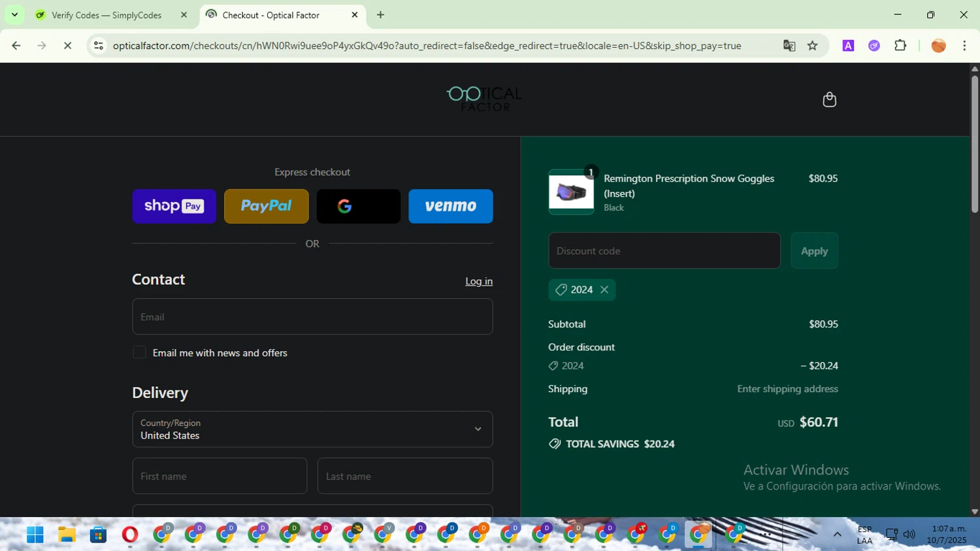This screenshot has height=551, width=980.
Task: Open Microsoft Store from taskbar
Action: 98,535
